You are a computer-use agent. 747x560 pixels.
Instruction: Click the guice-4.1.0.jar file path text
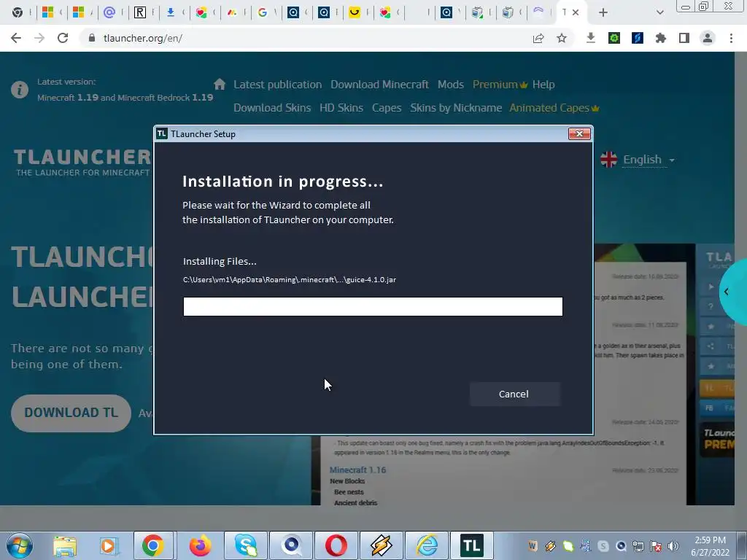[289, 279]
